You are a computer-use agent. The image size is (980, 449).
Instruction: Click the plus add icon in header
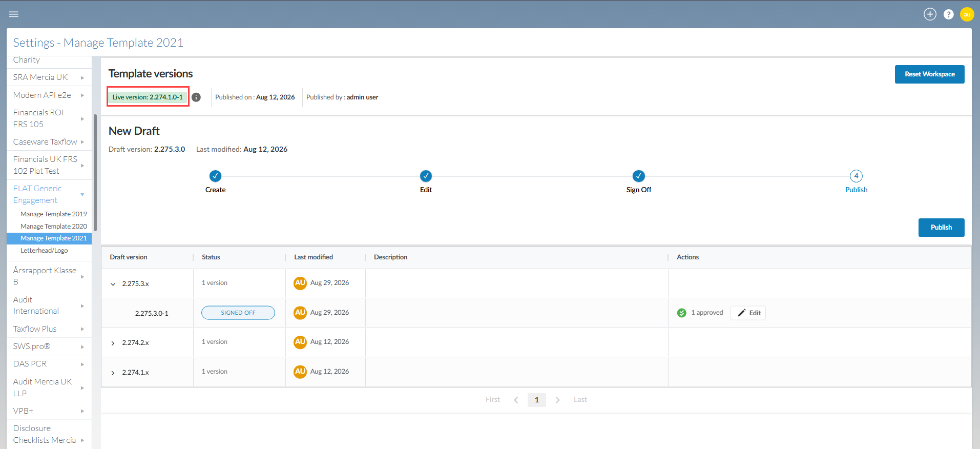(x=930, y=14)
